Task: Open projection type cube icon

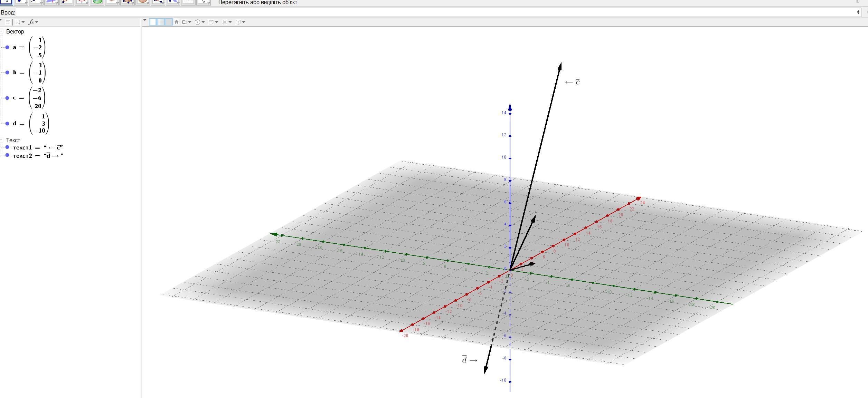Action: tap(238, 22)
